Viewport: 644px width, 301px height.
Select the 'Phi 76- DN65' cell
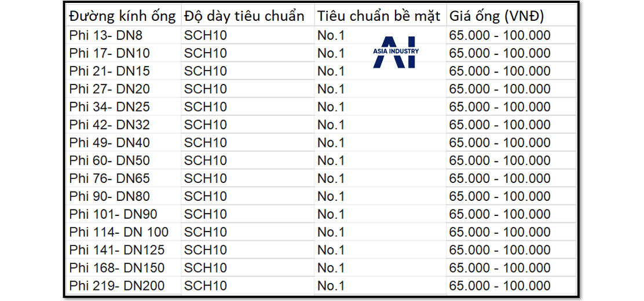point(109,178)
